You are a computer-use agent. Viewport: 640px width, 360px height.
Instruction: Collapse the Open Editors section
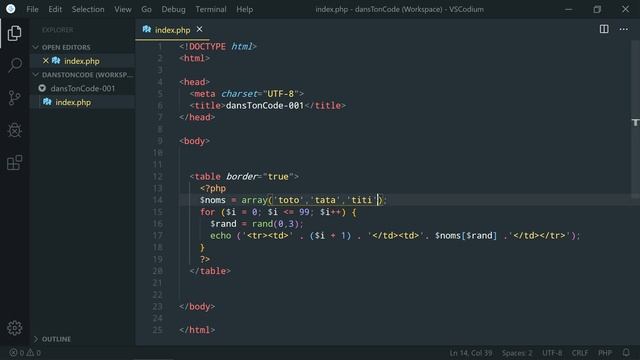[x=36, y=47]
